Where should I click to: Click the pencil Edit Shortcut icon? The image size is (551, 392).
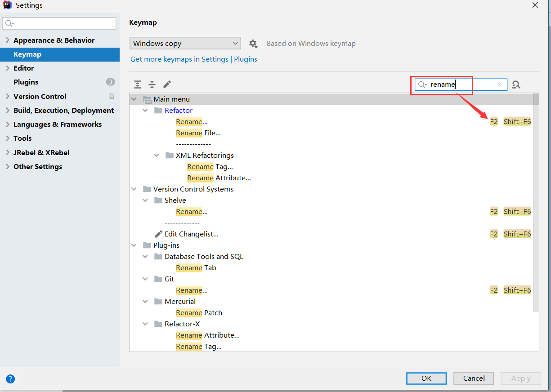pos(167,85)
